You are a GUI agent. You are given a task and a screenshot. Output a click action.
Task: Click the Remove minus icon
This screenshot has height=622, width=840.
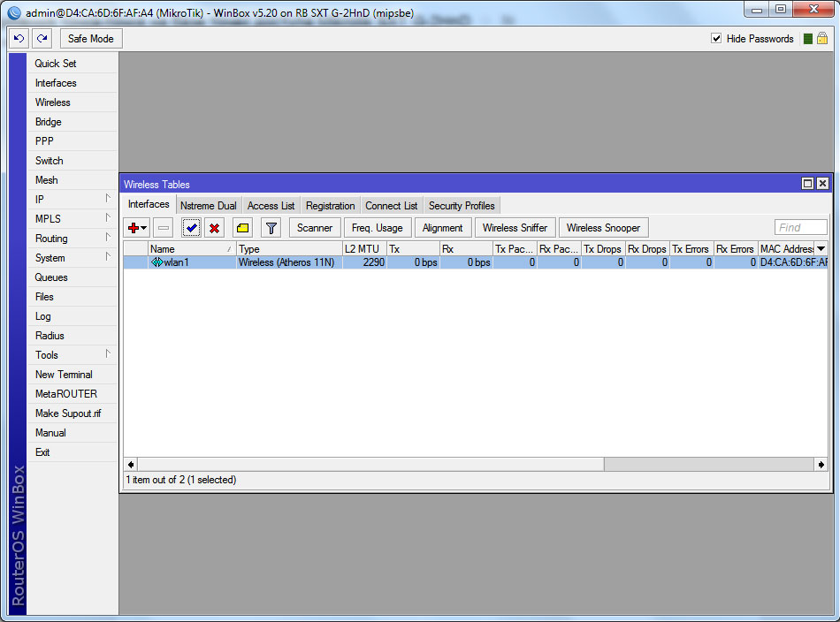pyautogui.click(x=164, y=228)
